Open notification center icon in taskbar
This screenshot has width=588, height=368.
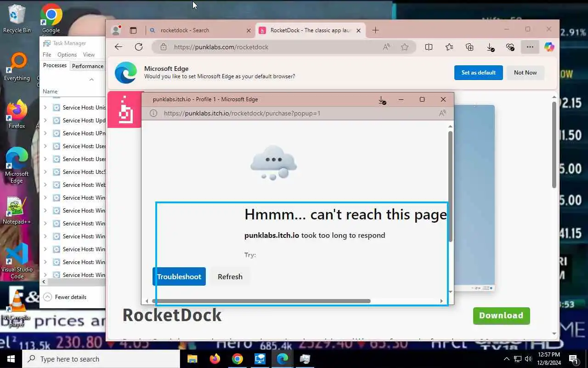point(573,359)
